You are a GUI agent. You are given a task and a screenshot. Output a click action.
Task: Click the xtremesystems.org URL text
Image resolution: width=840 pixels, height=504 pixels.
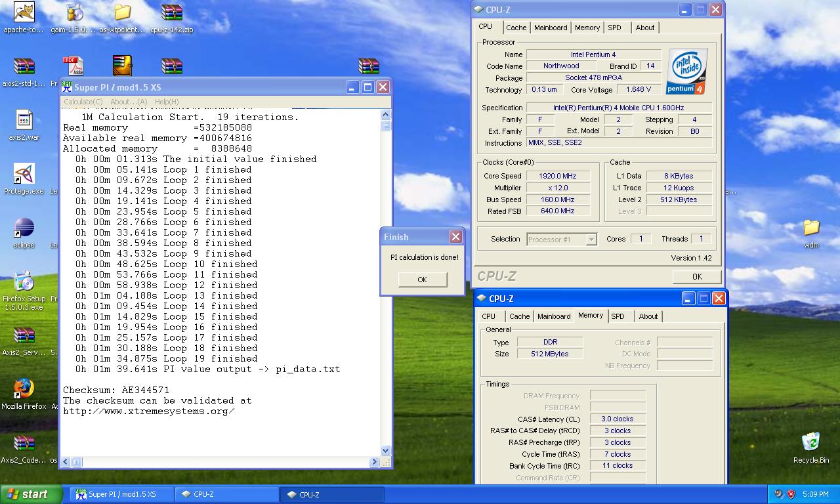(x=149, y=411)
